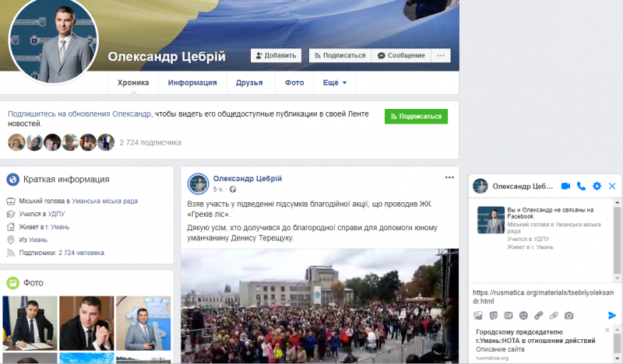Click the game controller icon in chat
The width and height of the screenshot is (623, 364).
pos(538,316)
